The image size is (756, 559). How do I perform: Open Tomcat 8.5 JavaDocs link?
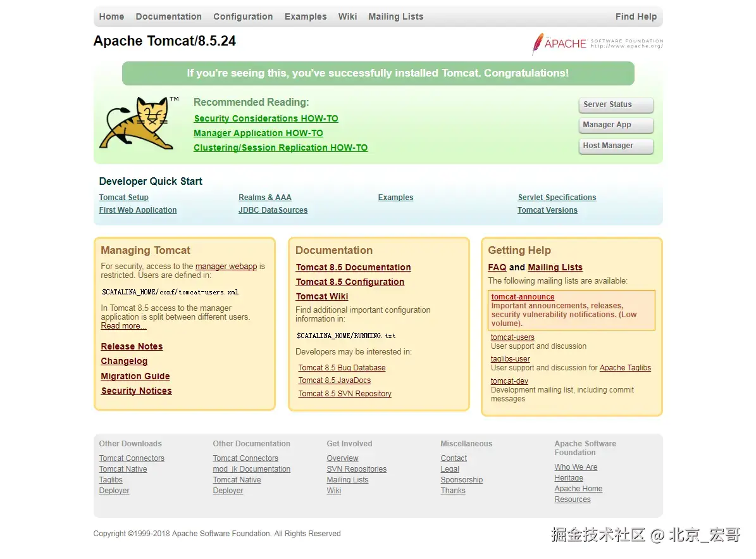335,380
